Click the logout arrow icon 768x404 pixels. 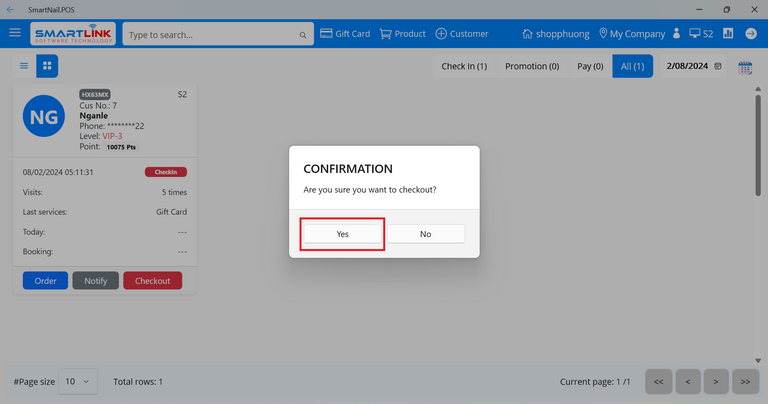pyautogui.click(x=751, y=33)
